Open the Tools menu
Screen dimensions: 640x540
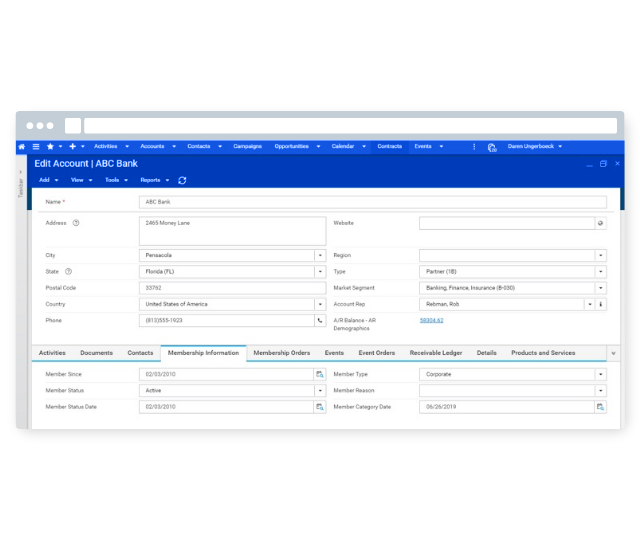pos(116,180)
